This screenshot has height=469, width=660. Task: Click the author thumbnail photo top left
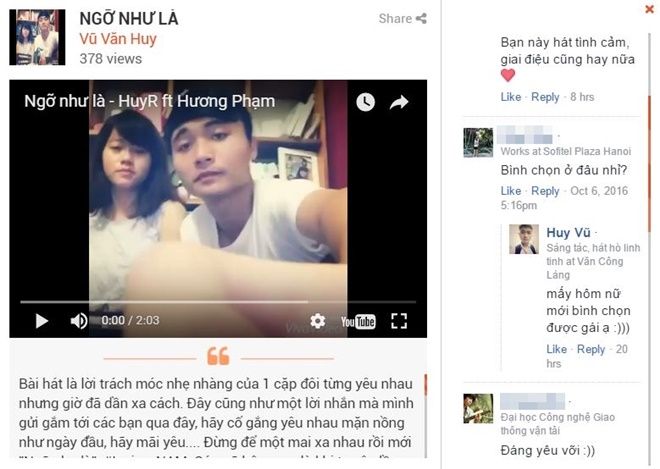37,37
